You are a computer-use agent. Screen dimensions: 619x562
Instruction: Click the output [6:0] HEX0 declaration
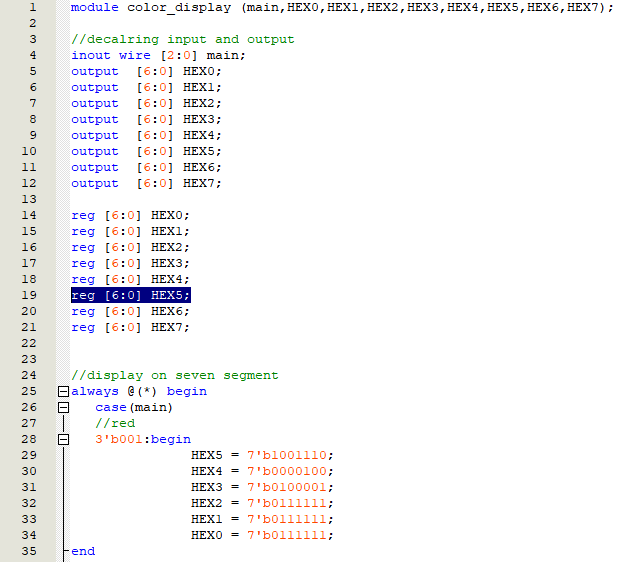(146, 71)
